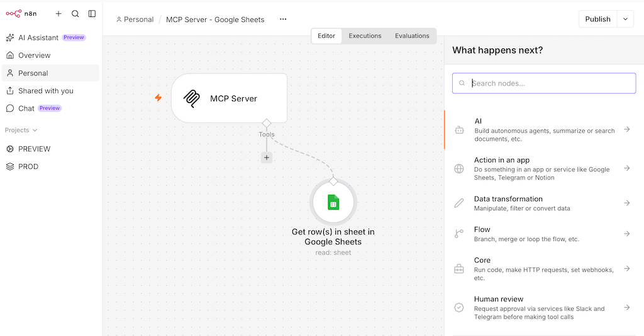Viewport: 644px width, 336px height.
Task: Select the MCP Server node
Action: coord(229,99)
